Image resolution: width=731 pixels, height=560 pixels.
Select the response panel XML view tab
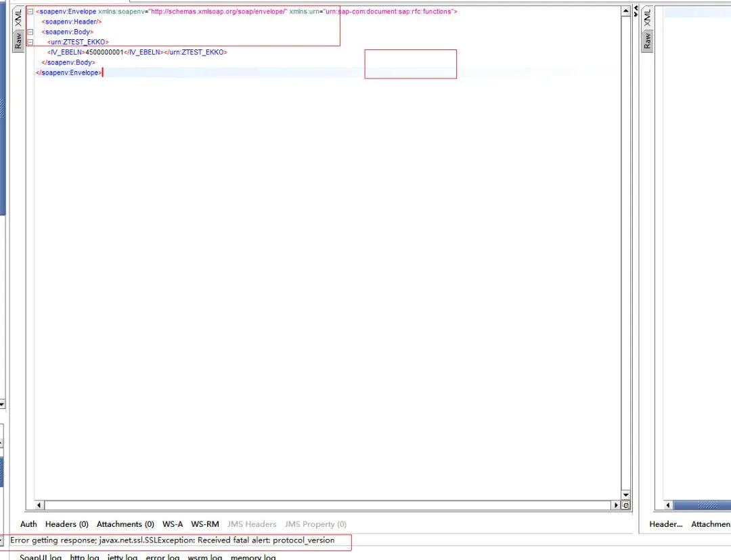[647, 18]
